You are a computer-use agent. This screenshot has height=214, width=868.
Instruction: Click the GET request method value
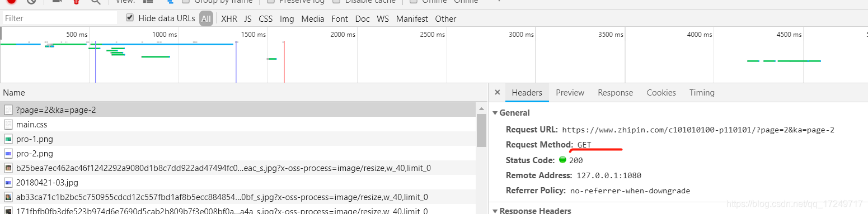click(x=584, y=145)
